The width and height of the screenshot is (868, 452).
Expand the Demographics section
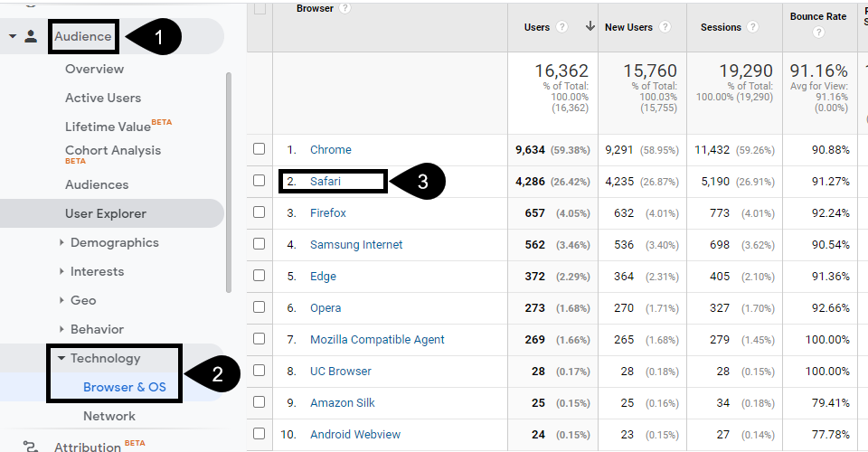(x=61, y=242)
